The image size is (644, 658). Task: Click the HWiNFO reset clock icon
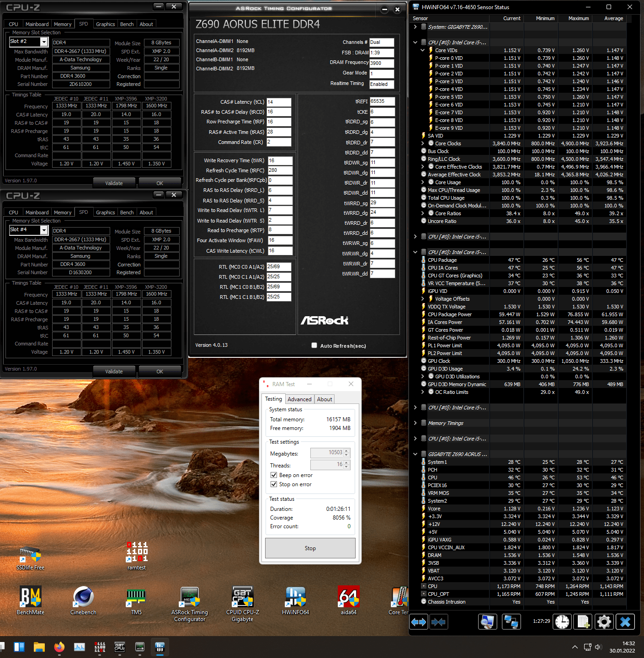click(562, 622)
